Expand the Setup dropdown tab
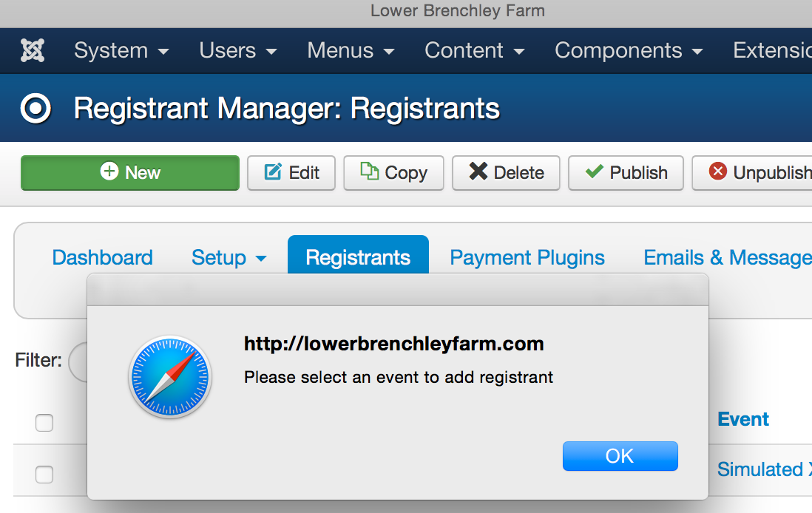Screen dimensions: 812x513 229,257
